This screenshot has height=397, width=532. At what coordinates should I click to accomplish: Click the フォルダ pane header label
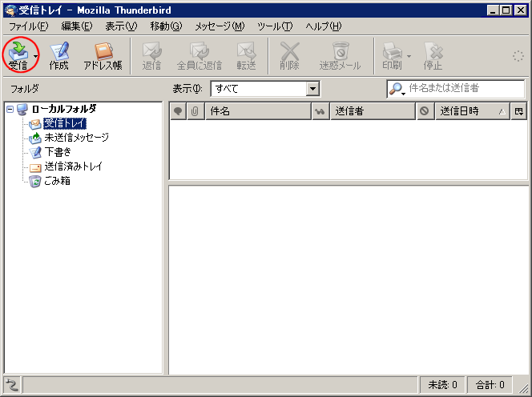point(24,89)
